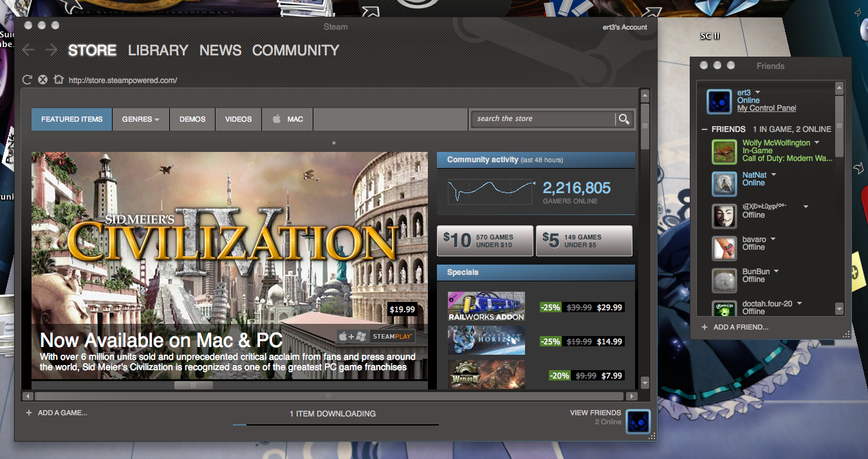Image resolution: width=868 pixels, height=459 pixels.
Task: Click the store URL address field
Action: (x=122, y=80)
